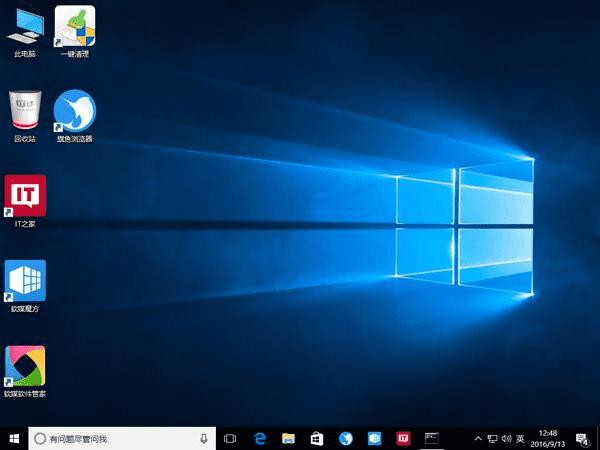Open the sailfish browser taskbar icon
Viewport: 600px width, 450px height.
[x=346, y=439]
